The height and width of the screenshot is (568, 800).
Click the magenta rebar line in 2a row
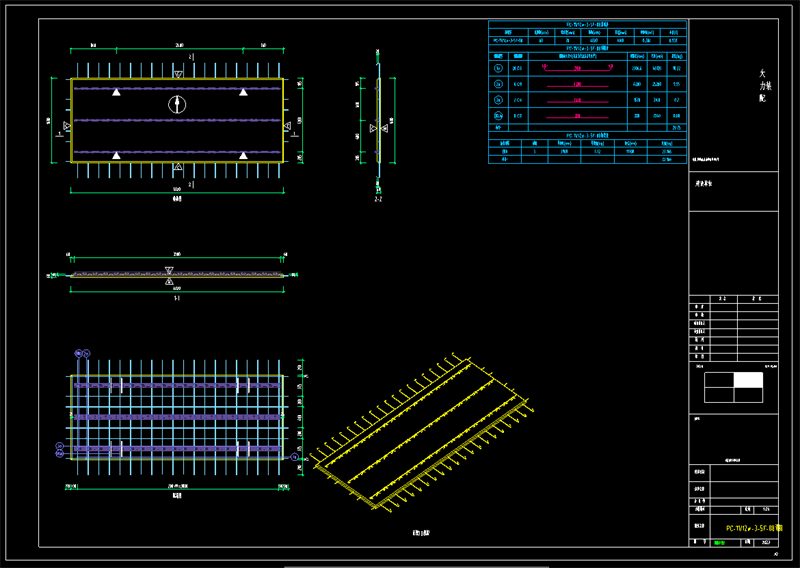coord(578,85)
